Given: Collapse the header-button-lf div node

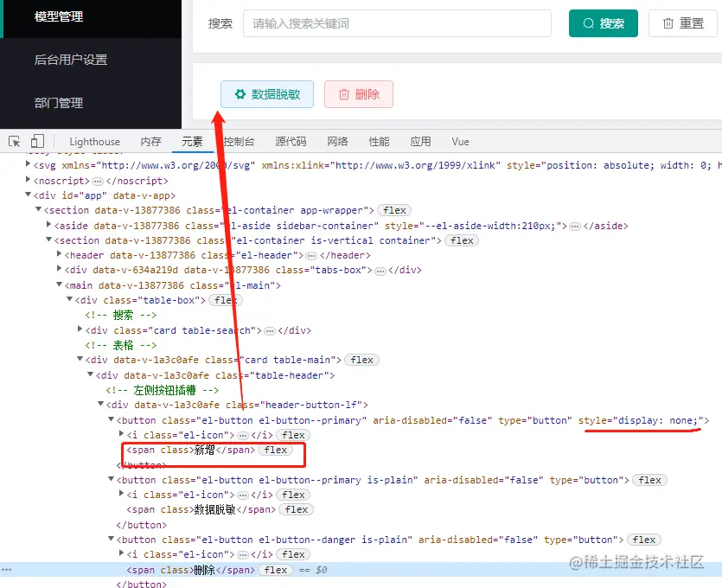Looking at the screenshot, I should tap(100, 404).
